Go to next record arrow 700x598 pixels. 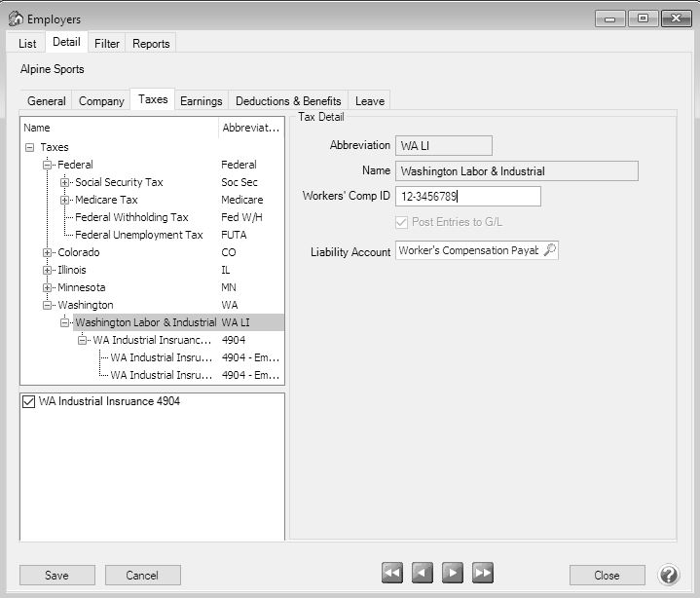(453, 574)
